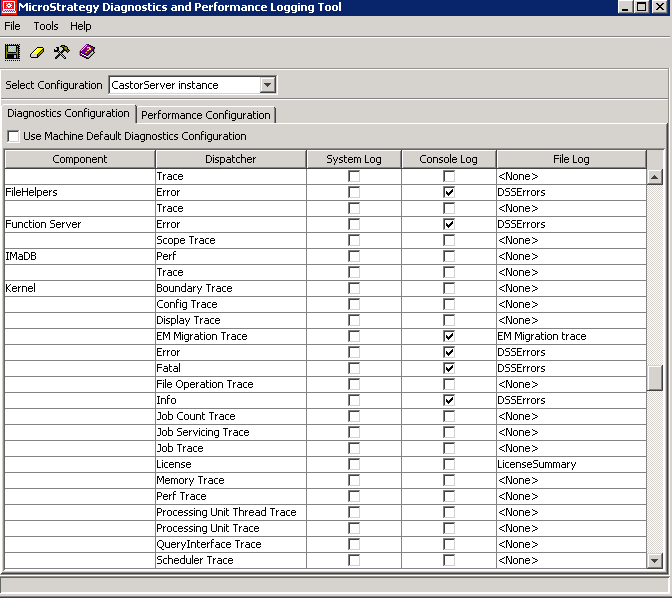
Task: Select the Kernel component cell
Action: [x=80, y=288]
